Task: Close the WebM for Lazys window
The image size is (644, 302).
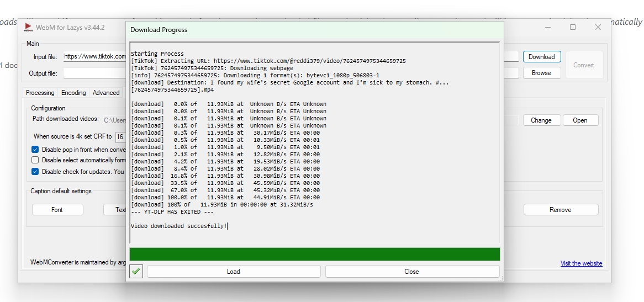Action: [x=598, y=27]
